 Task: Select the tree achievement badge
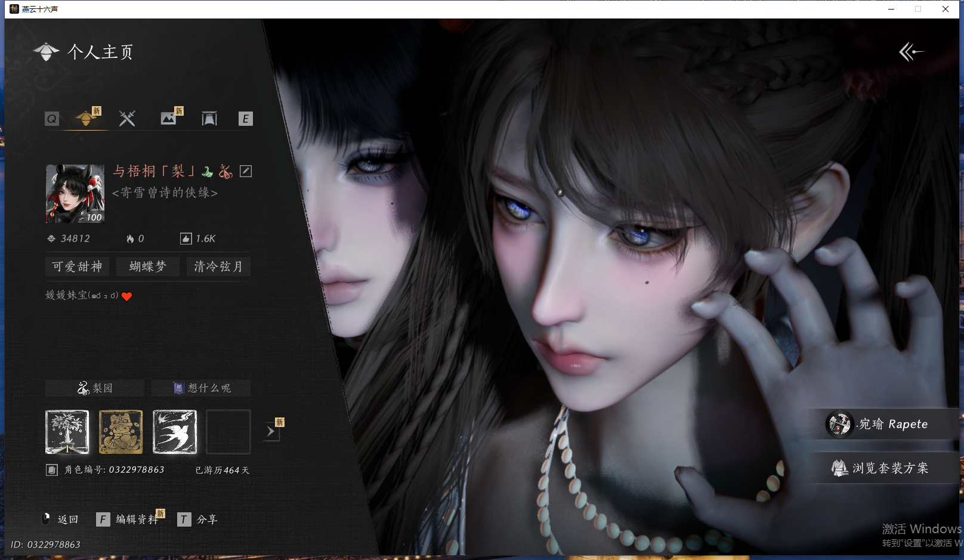67,432
